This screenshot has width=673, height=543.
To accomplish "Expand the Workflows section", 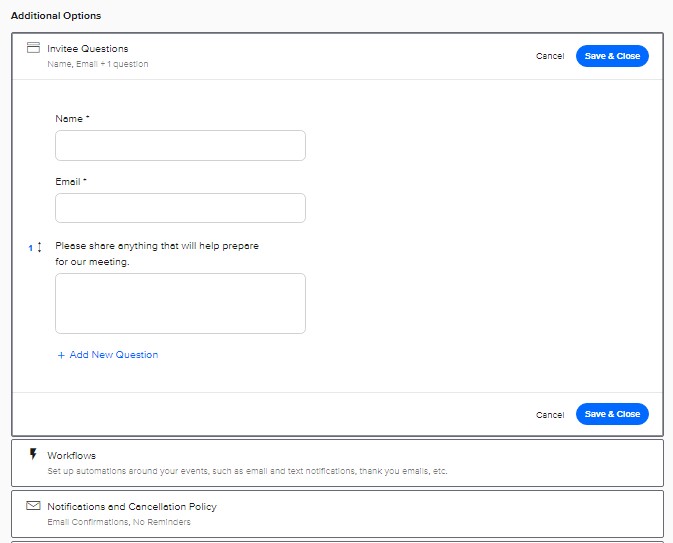I will click(x=337, y=463).
